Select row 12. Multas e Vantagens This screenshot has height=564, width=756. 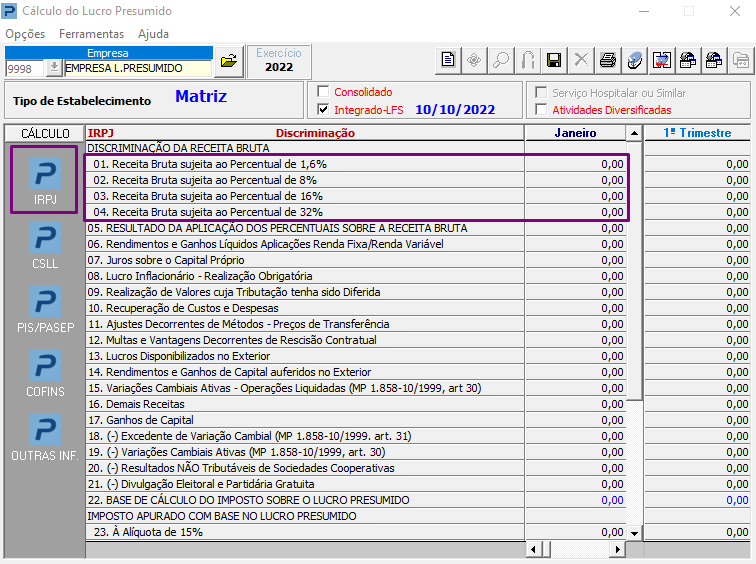pos(305,340)
